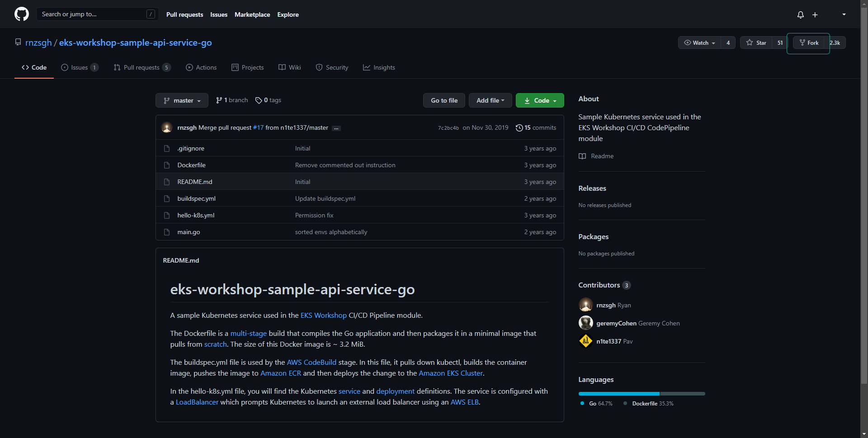Viewport: 868px width, 438px height.
Task: Open the 0 tags link
Action: coord(268,100)
